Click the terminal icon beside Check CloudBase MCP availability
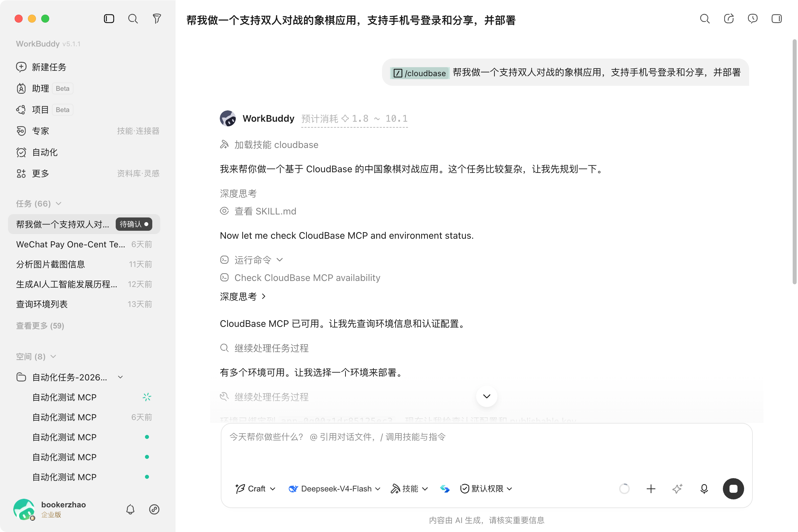 pyautogui.click(x=224, y=278)
